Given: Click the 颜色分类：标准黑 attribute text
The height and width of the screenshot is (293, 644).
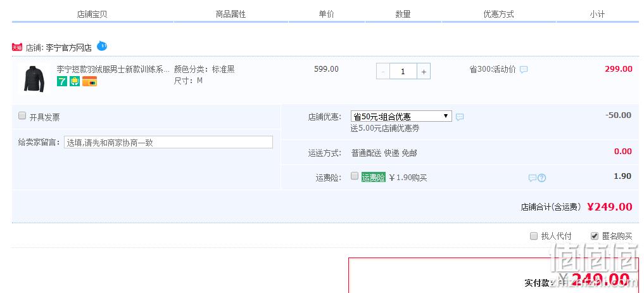Looking at the screenshot, I should (x=204, y=69).
